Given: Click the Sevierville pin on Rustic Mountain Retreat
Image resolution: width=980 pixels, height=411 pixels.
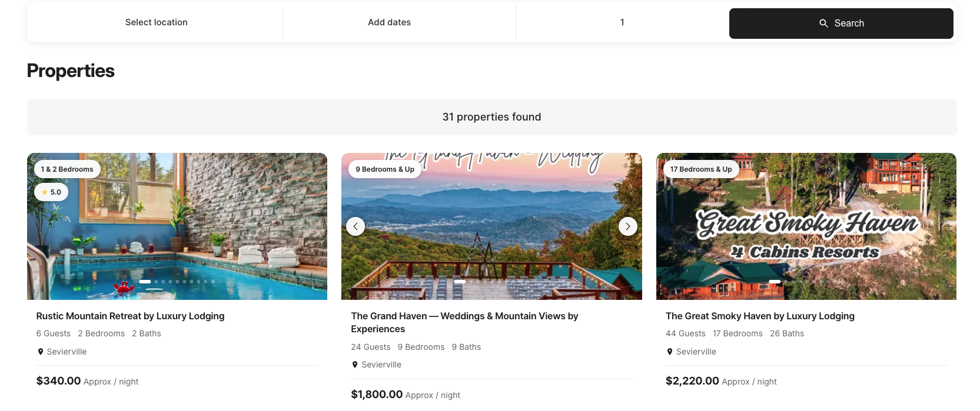Looking at the screenshot, I should (41, 352).
